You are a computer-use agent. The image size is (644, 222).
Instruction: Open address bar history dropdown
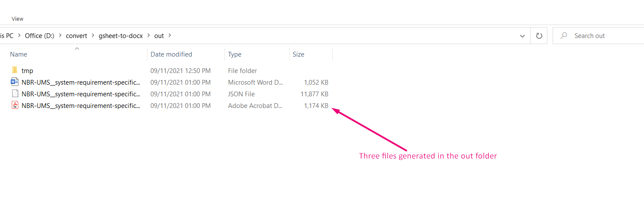(x=523, y=36)
